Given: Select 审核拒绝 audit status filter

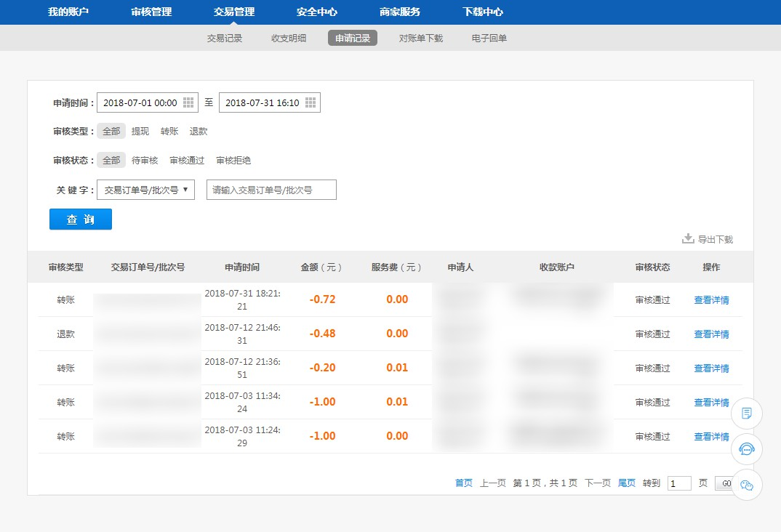Looking at the screenshot, I should (233, 161).
